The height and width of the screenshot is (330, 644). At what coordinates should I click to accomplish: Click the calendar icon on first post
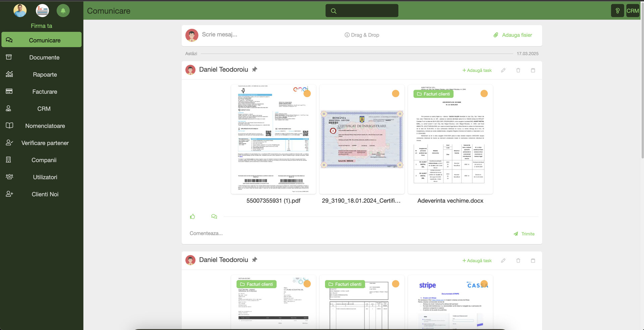533,70
